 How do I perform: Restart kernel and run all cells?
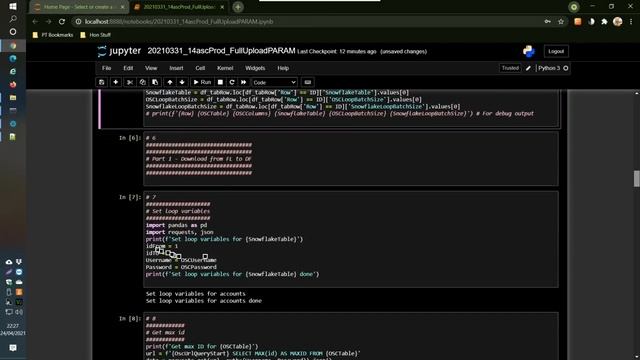pos(244,82)
